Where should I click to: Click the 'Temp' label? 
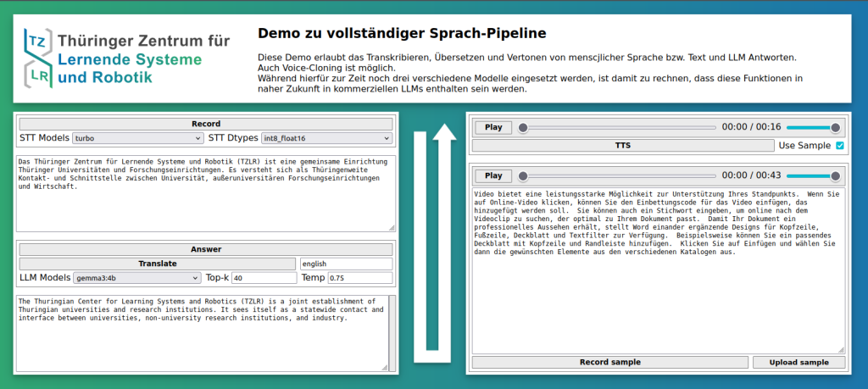click(x=314, y=277)
